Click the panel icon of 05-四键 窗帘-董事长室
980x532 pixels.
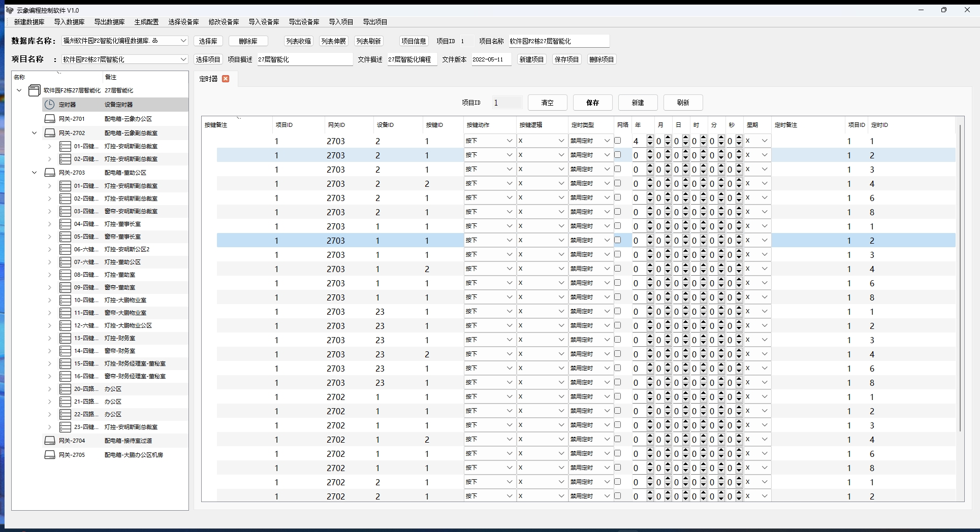click(x=65, y=237)
